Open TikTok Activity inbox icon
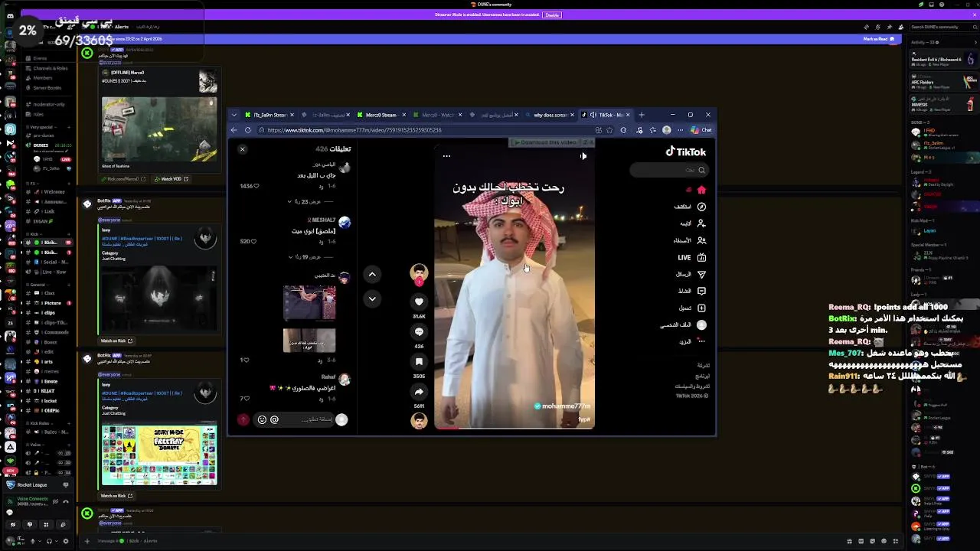 pyautogui.click(x=701, y=291)
